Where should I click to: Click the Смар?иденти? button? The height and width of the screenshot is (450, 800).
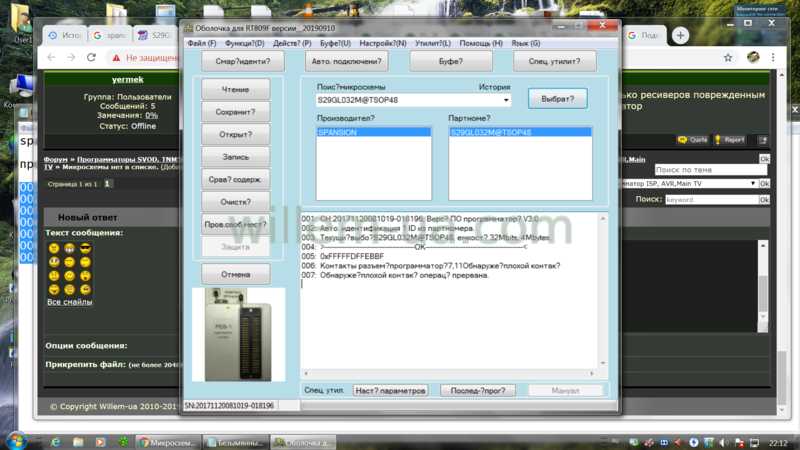point(243,61)
